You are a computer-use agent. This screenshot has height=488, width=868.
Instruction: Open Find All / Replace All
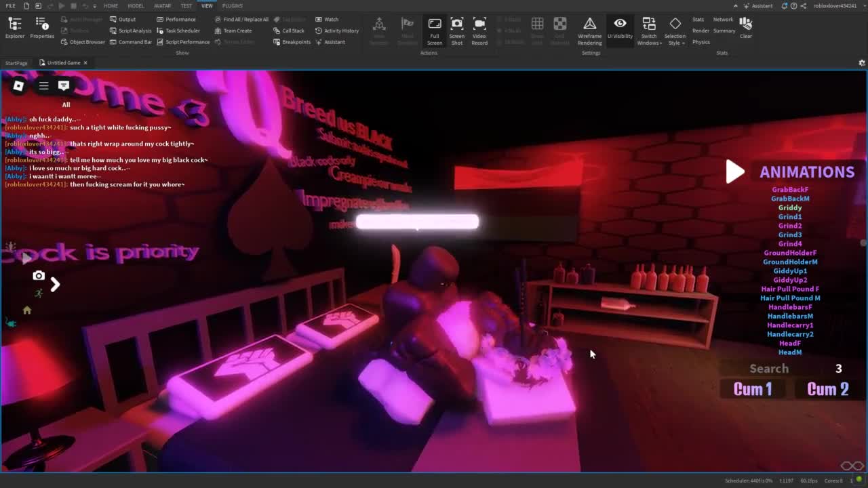coord(241,19)
